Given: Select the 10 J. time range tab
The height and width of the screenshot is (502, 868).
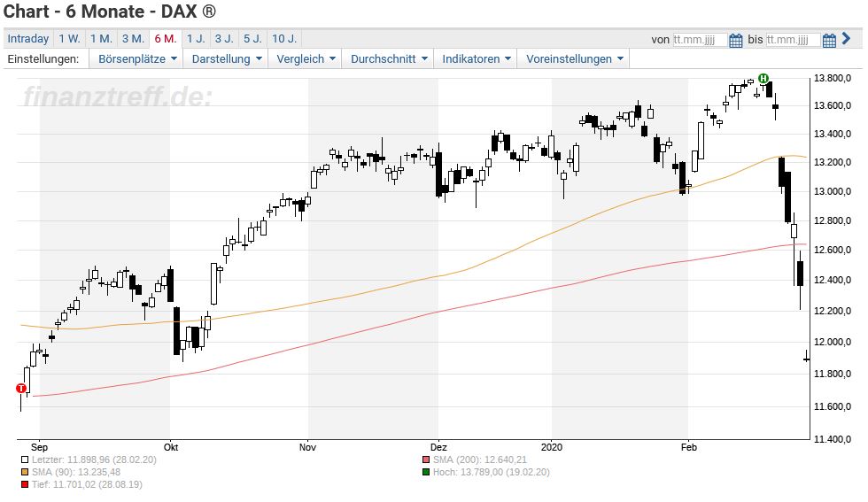Looking at the screenshot, I should pyautogui.click(x=284, y=39).
